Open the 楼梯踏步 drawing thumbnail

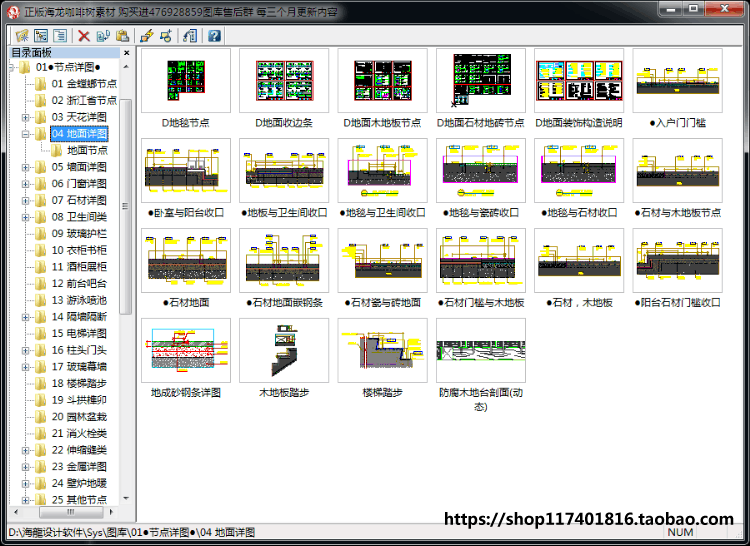382,350
